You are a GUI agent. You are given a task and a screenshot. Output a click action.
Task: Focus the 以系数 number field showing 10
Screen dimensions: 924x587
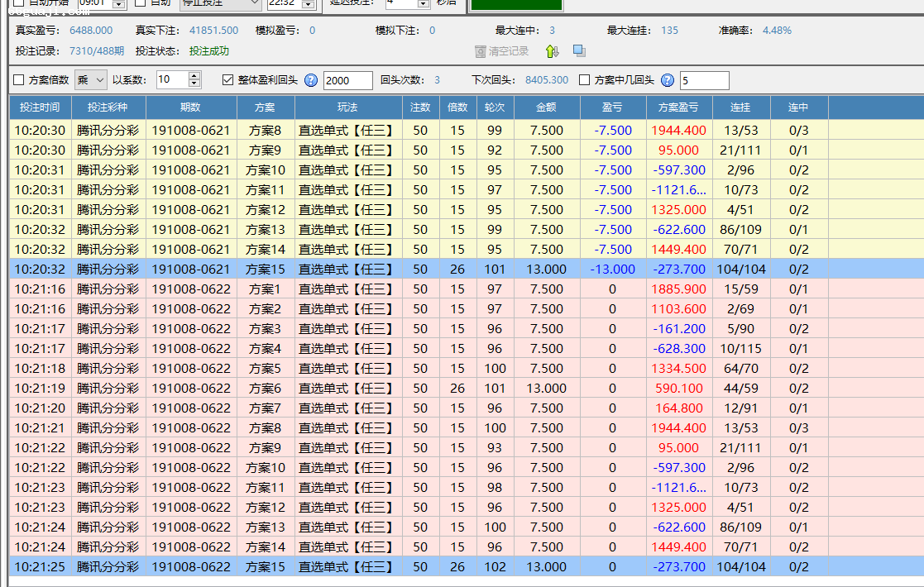pyautogui.click(x=173, y=80)
